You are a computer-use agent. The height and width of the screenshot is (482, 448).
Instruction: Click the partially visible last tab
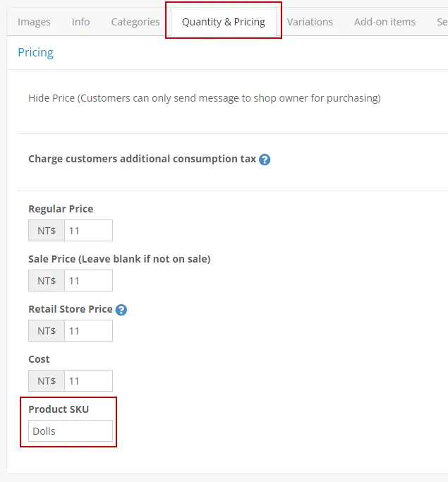coord(442,22)
